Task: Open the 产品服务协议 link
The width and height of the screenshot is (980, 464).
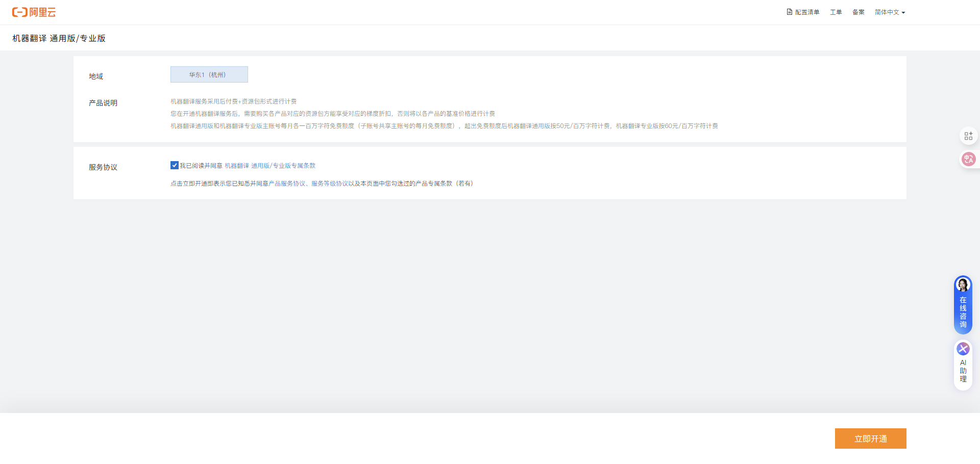Action: (x=287, y=184)
